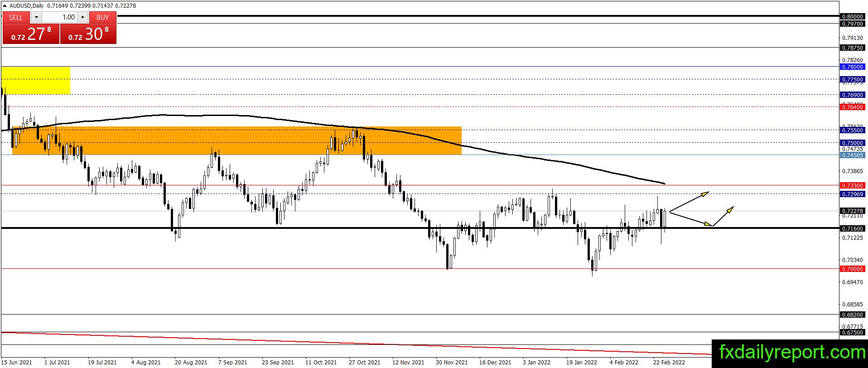The image size is (868, 368).
Task: Click the 0.73865 price axis value
Action: tap(852, 171)
